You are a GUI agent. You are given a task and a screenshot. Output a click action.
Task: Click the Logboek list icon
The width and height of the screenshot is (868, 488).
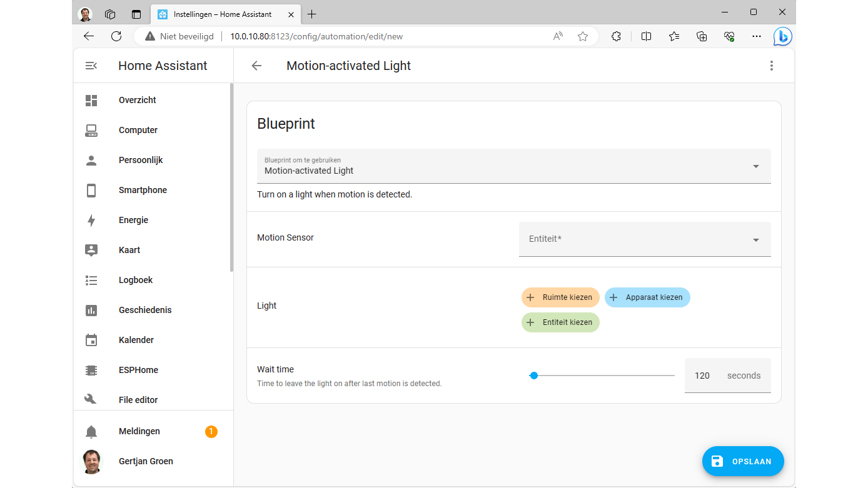(91, 280)
